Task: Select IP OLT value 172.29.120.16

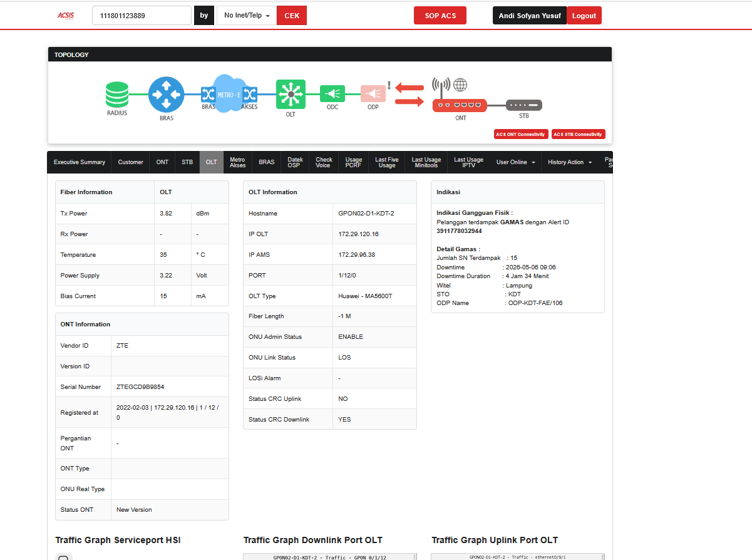Action: [x=358, y=234]
